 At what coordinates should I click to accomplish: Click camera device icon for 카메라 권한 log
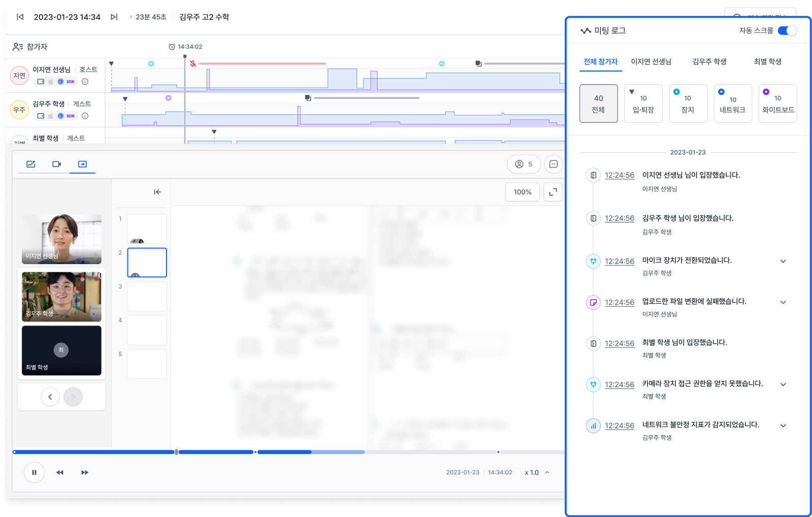point(593,384)
